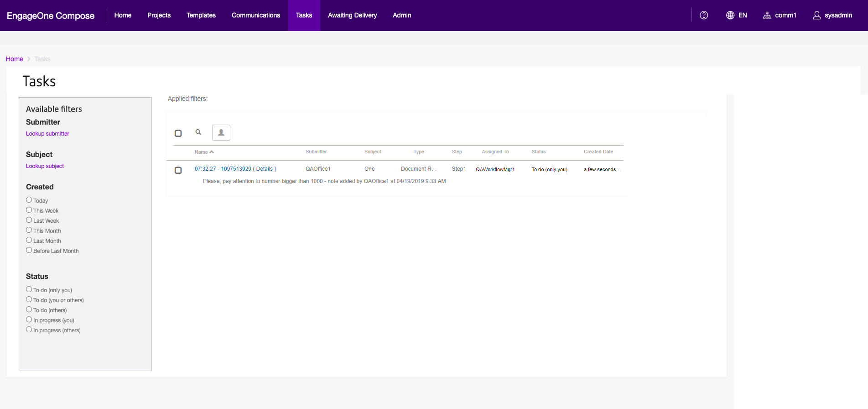The image size is (868, 409).
Task: Click the QAOffice1 submitter cell
Action: click(x=318, y=169)
